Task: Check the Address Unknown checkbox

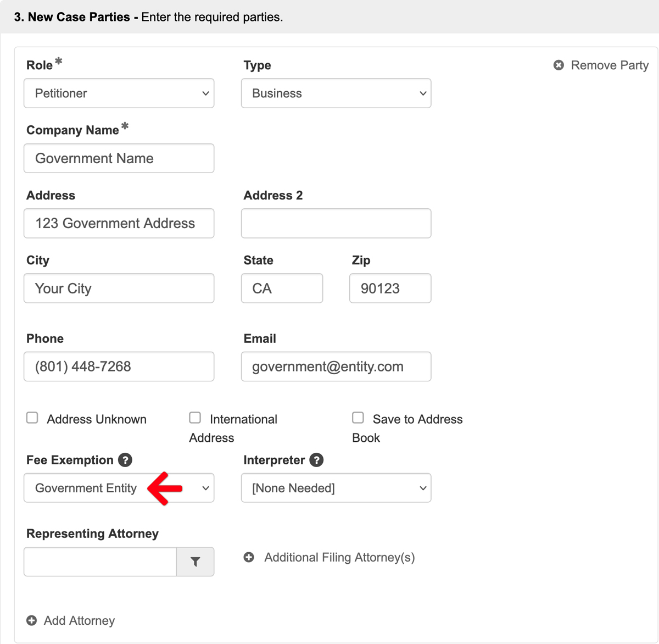Action: (x=32, y=418)
